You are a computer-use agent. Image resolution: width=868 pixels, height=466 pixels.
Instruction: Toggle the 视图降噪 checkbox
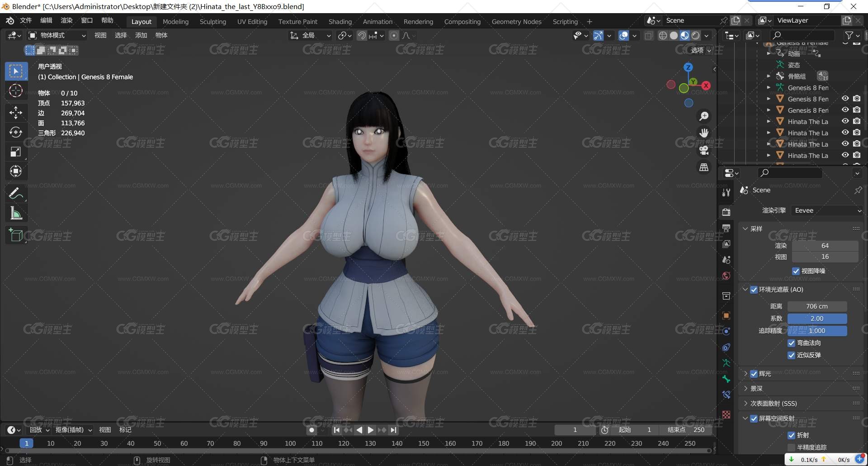(796, 271)
